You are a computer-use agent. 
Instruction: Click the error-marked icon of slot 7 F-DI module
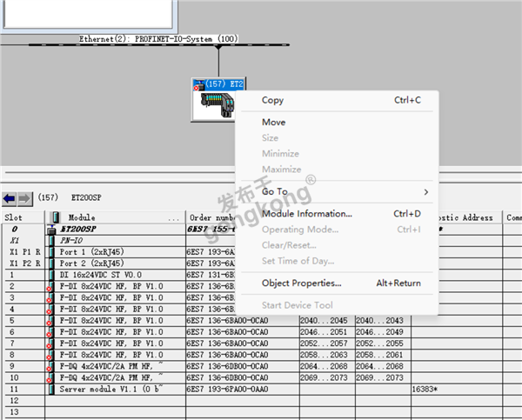(50, 343)
